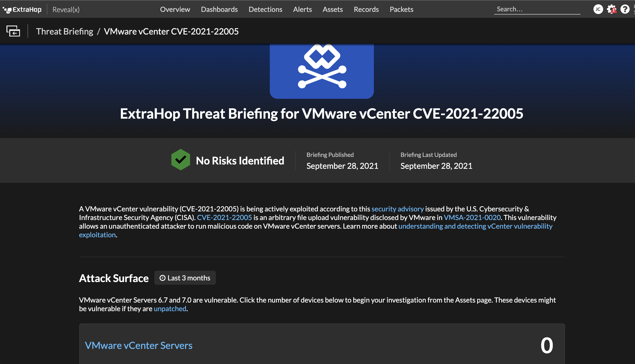
Task: Open the help question mark icon
Action: point(625,9)
